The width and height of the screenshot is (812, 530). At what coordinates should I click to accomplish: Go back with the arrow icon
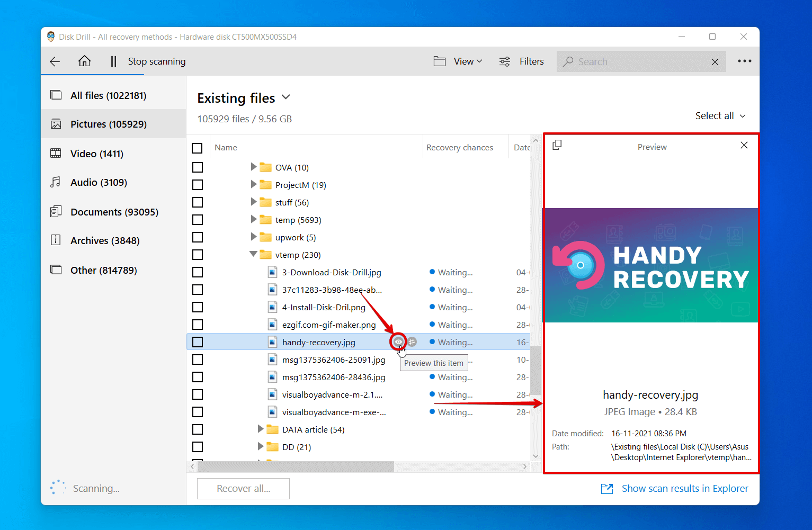[x=55, y=61]
